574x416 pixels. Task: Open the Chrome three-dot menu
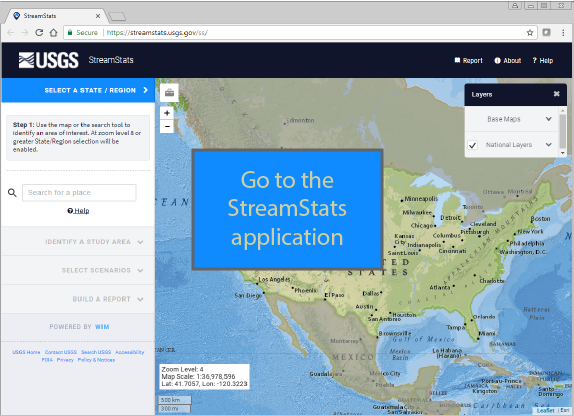coord(563,33)
